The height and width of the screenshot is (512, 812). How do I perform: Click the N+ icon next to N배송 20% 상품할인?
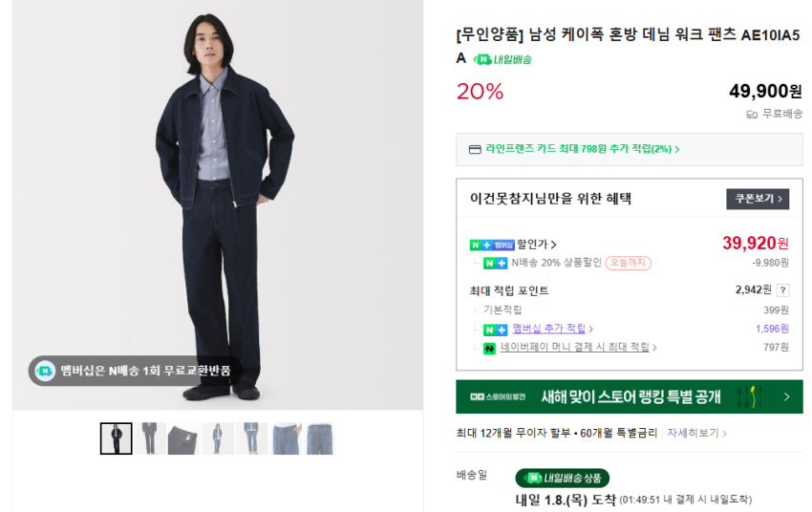click(x=495, y=263)
